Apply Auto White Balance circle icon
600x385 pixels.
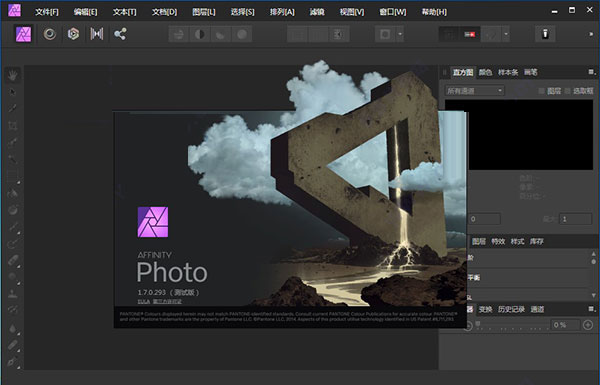click(242, 34)
